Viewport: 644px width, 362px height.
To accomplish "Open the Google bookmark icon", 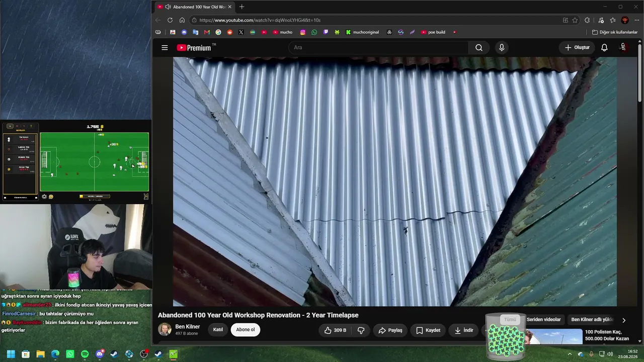I will (x=218, y=32).
